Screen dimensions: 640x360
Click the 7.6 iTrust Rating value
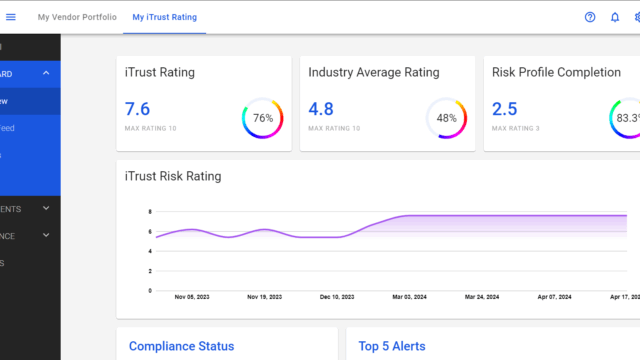coord(138,109)
